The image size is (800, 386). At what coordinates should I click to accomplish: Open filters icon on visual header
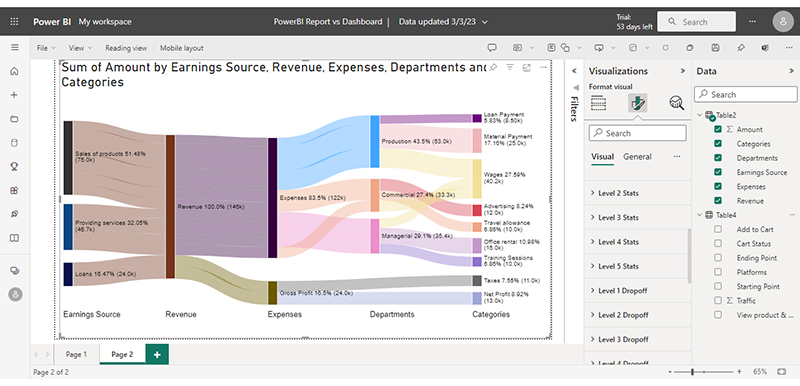click(x=510, y=67)
